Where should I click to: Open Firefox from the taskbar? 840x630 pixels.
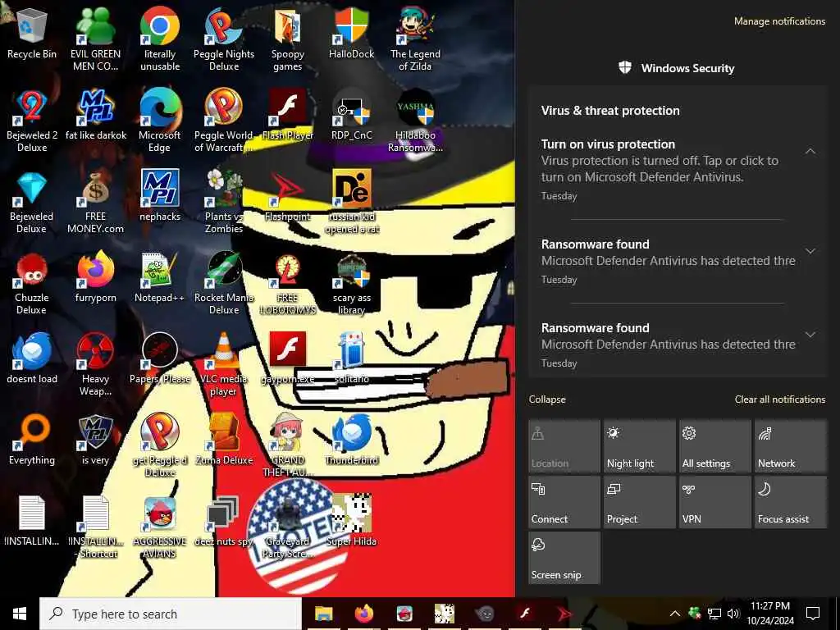(363, 614)
